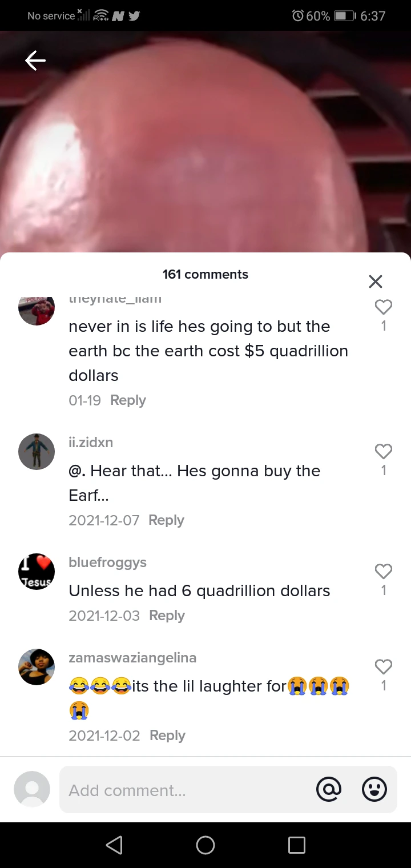Tap Android recent apps square button
The height and width of the screenshot is (868, 411).
[x=297, y=845]
